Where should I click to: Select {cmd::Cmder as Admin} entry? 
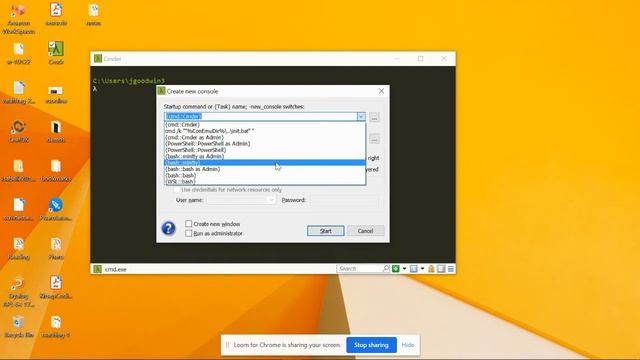tap(265, 137)
